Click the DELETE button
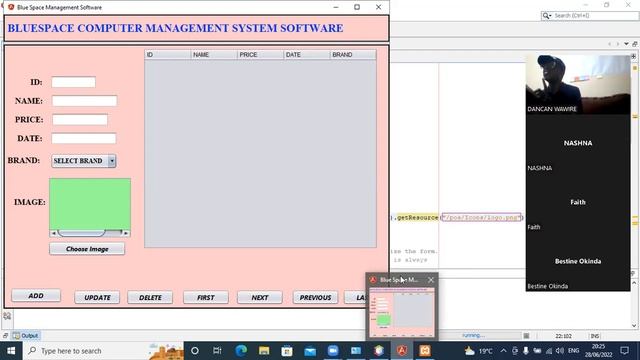640x360 pixels. 150,298
